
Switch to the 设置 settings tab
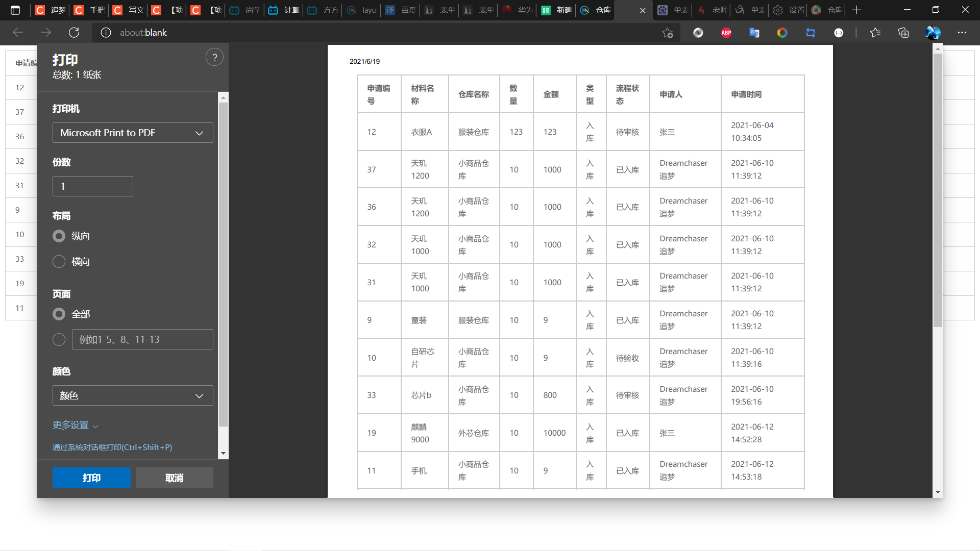(789, 10)
